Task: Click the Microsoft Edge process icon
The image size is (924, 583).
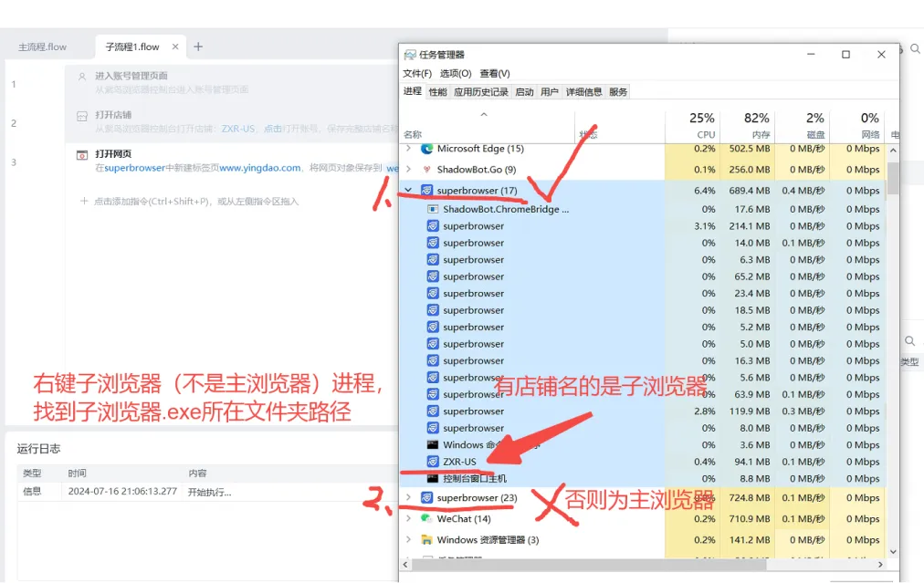Action: [426, 149]
